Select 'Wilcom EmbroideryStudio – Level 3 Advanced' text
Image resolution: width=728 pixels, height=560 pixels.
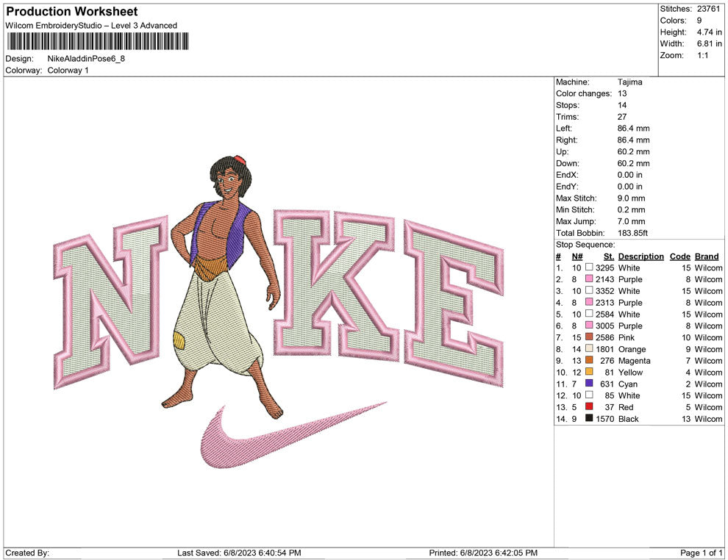tap(91, 26)
